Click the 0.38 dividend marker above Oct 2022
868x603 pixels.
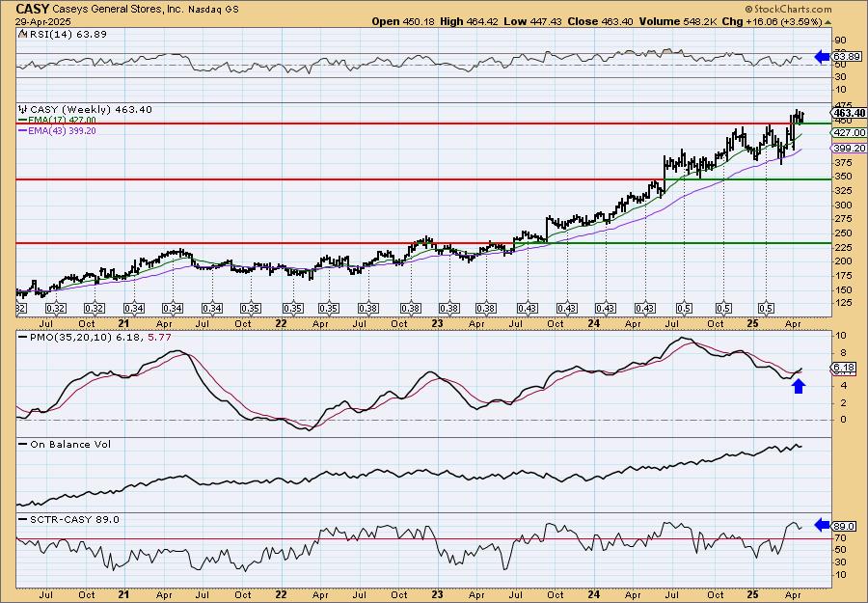point(411,308)
